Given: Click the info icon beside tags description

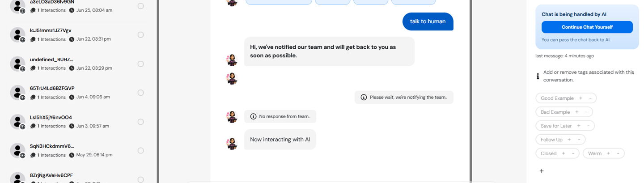Looking at the screenshot, I should pyautogui.click(x=538, y=76).
